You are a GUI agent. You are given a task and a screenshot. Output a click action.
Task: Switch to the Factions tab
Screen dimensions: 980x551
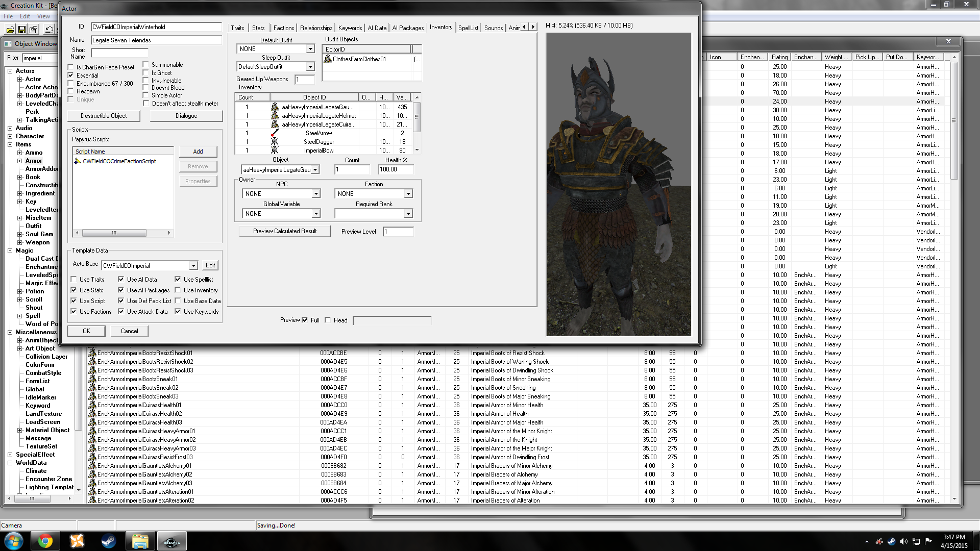pyautogui.click(x=283, y=28)
